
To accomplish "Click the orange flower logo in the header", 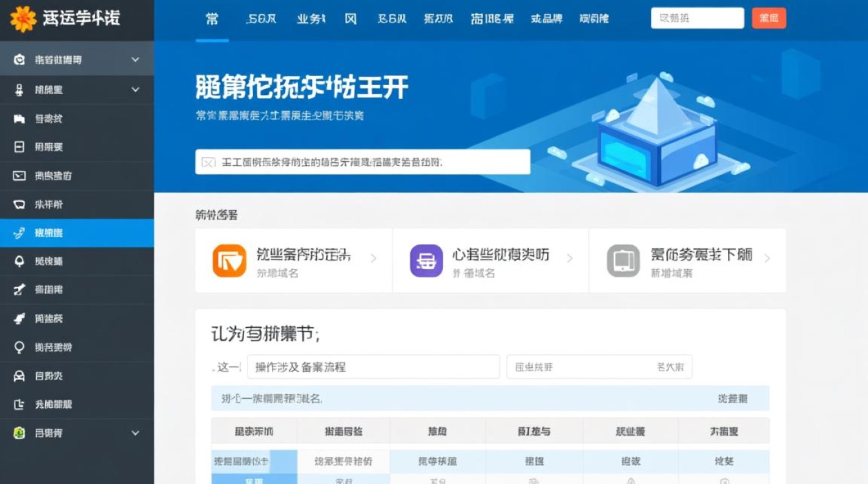I will tap(23, 19).
